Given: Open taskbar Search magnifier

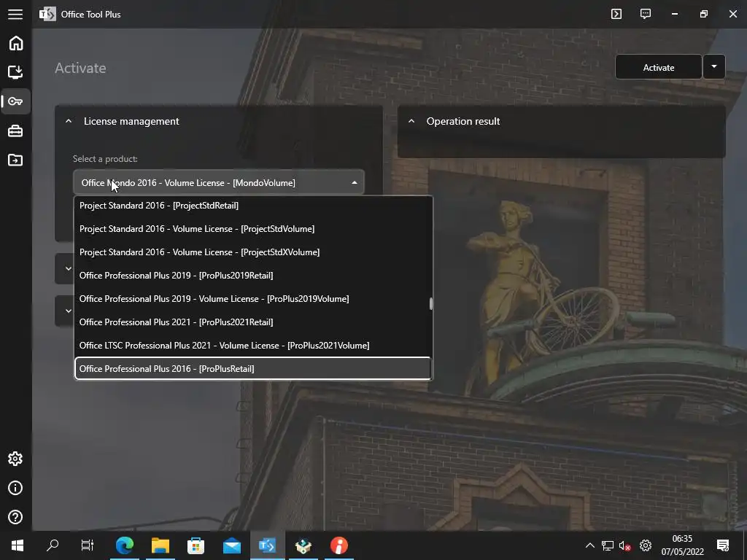Looking at the screenshot, I should (x=53, y=545).
